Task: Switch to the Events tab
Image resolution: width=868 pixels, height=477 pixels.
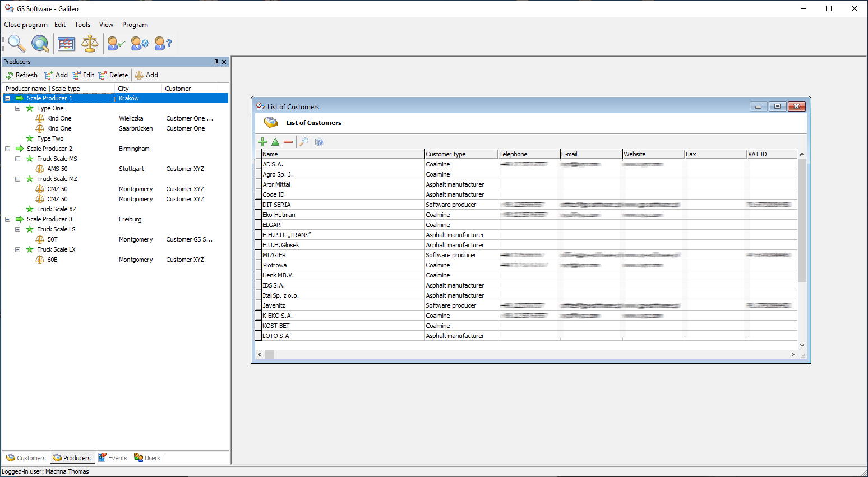Action: pos(113,458)
